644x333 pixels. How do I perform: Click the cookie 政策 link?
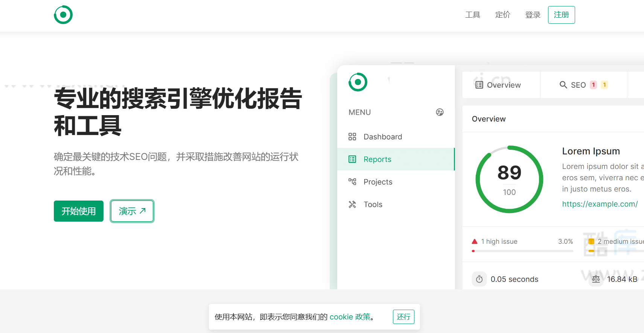click(350, 317)
